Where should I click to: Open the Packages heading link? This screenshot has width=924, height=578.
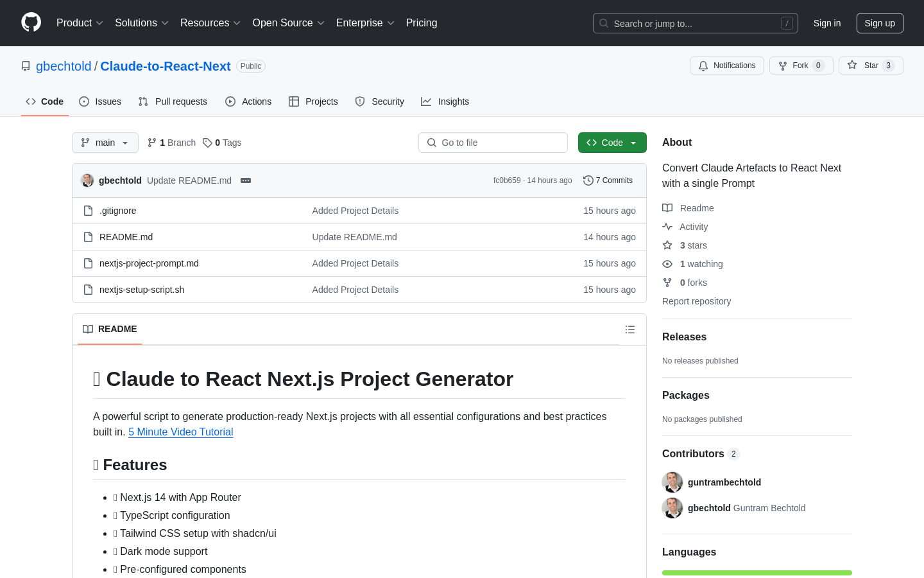click(x=685, y=396)
